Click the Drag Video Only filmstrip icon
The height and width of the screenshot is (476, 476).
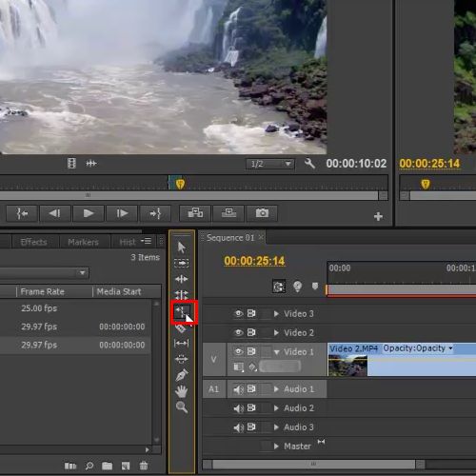pos(71,164)
